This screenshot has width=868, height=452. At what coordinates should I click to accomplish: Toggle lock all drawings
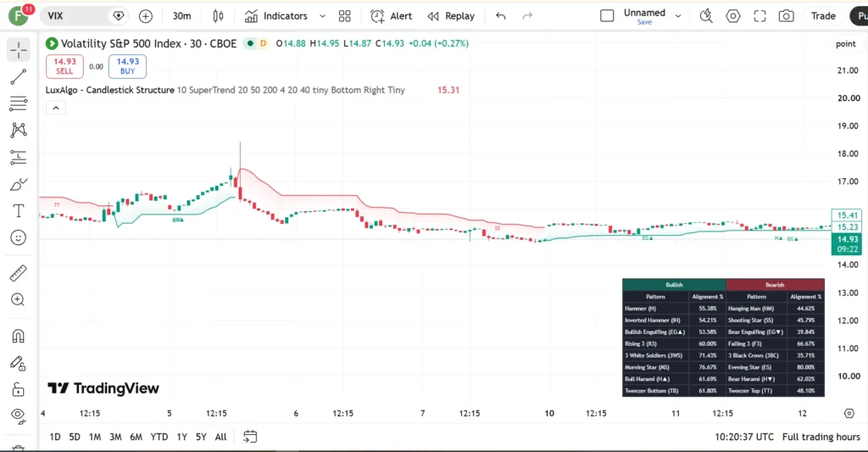[x=19, y=389]
